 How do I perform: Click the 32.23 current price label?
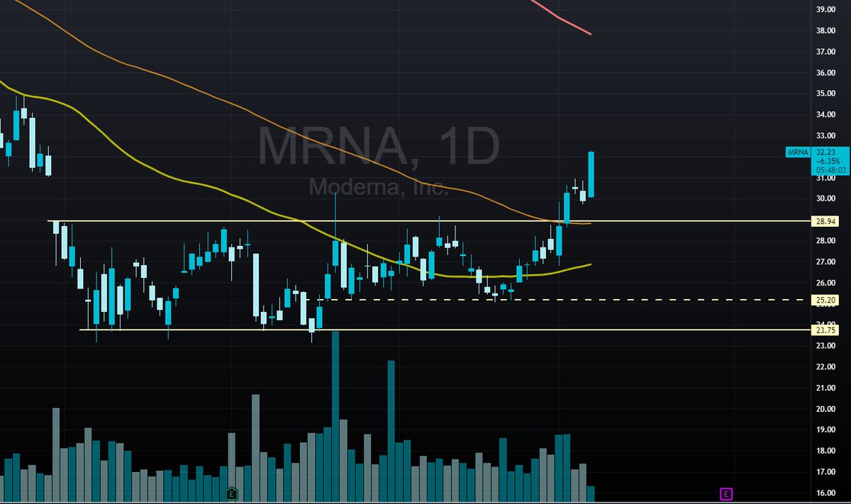click(825, 152)
